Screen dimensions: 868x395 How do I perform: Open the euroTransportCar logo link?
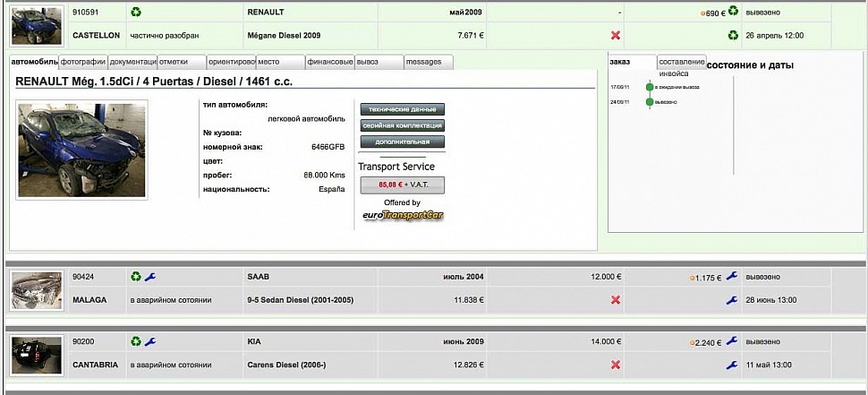pyautogui.click(x=403, y=216)
